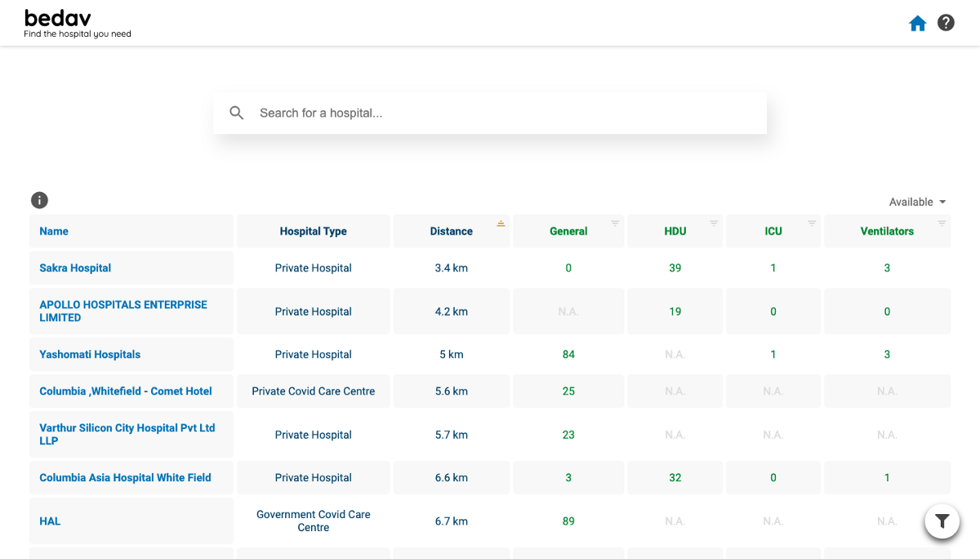The image size is (980, 559).
Task: Click the search magnifier icon
Action: pos(237,113)
